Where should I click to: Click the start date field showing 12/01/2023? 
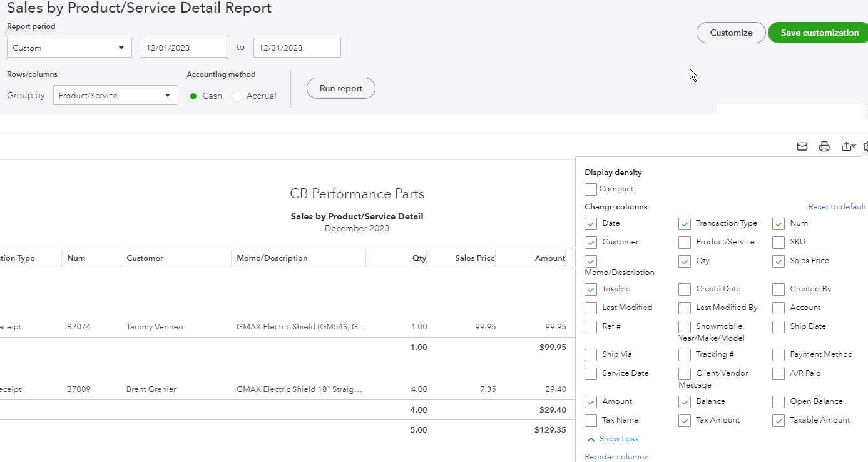(184, 47)
